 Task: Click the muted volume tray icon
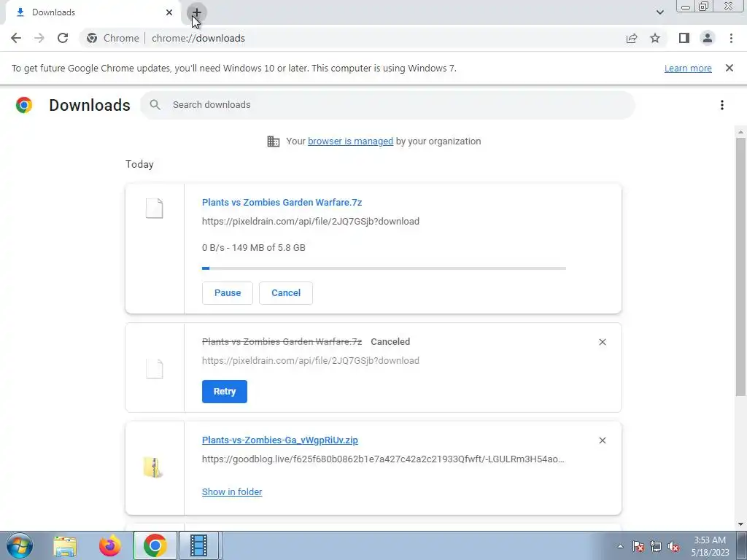pyautogui.click(x=673, y=546)
